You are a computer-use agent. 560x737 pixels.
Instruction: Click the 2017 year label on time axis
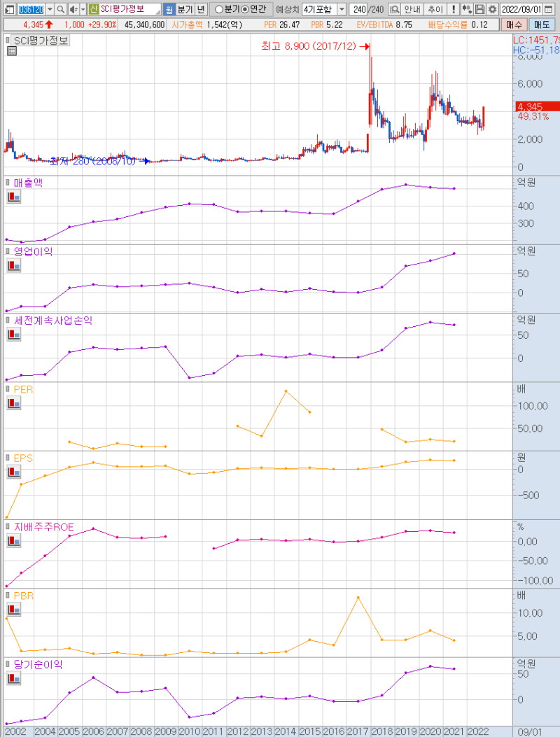[x=357, y=732]
